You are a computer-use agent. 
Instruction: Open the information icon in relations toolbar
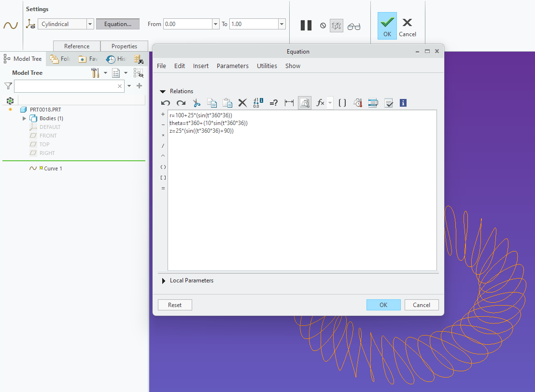pyautogui.click(x=403, y=102)
